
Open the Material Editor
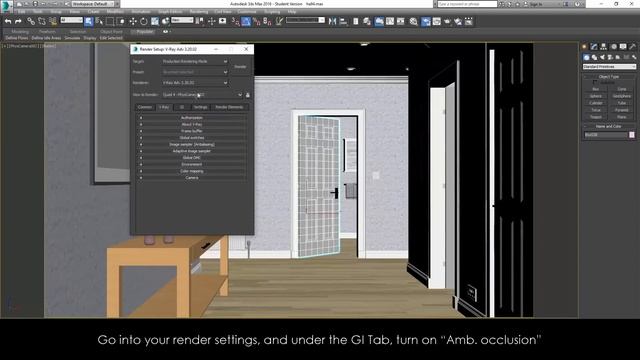click(413, 21)
